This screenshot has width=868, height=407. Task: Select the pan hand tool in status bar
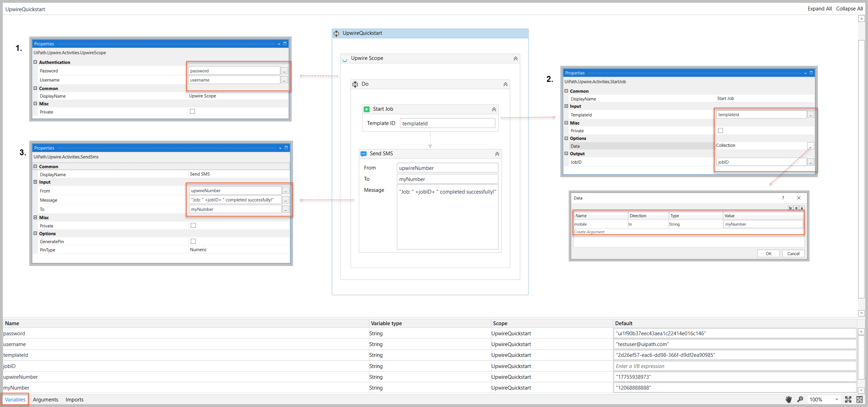[789, 399]
